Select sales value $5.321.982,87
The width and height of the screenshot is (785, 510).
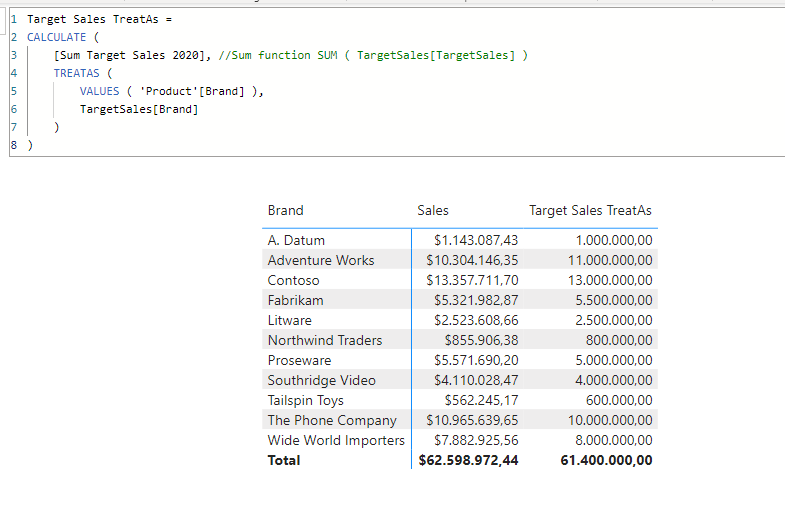pyautogui.click(x=476, y=300)
